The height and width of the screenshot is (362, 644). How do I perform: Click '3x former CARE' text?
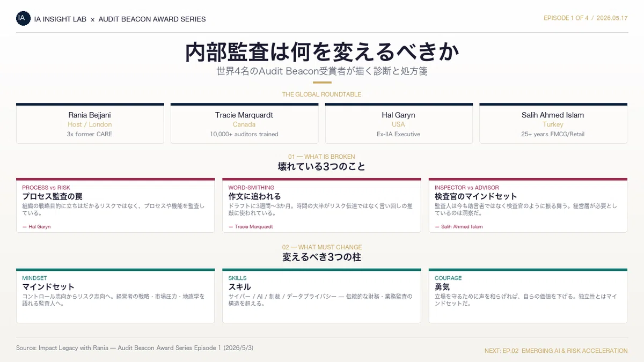pyautogui.click(x=90, y=134)
